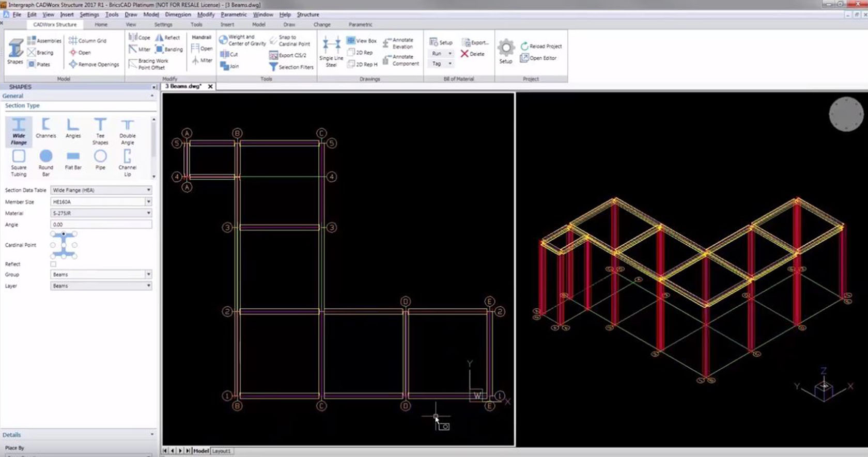Apply the Miter modify tool
868x457 pixels.
coord(139,49)
